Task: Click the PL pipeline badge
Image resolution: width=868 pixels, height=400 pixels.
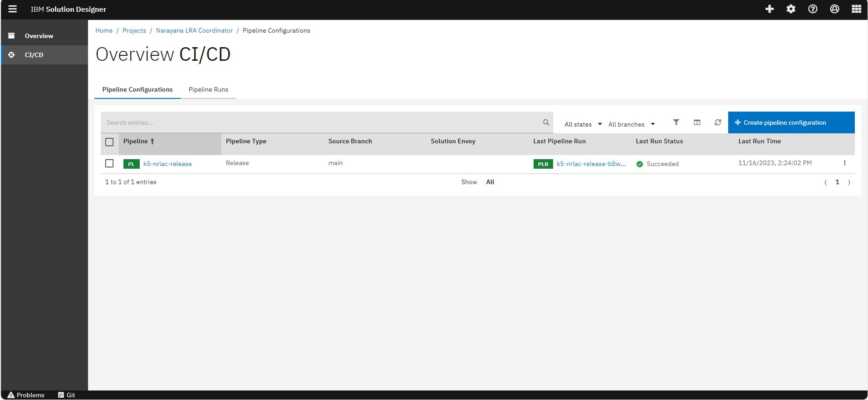Action: pyautogui.click(x=131, y=164)
